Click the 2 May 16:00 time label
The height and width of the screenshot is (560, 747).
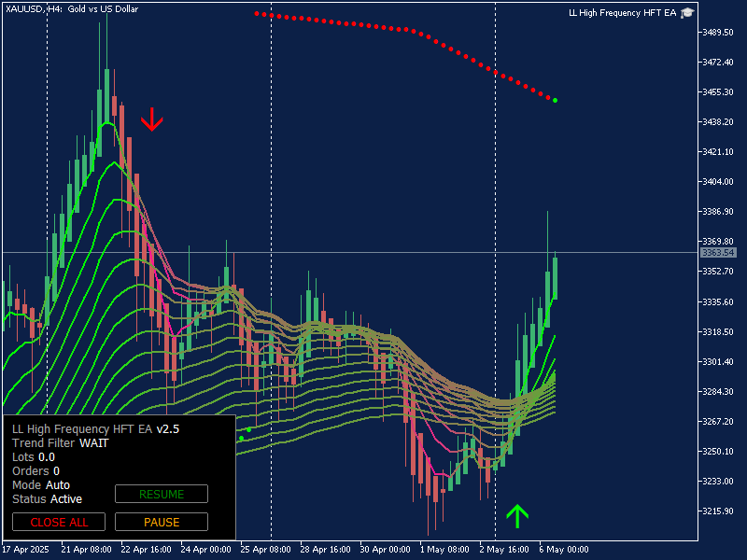tap(504, 549)
